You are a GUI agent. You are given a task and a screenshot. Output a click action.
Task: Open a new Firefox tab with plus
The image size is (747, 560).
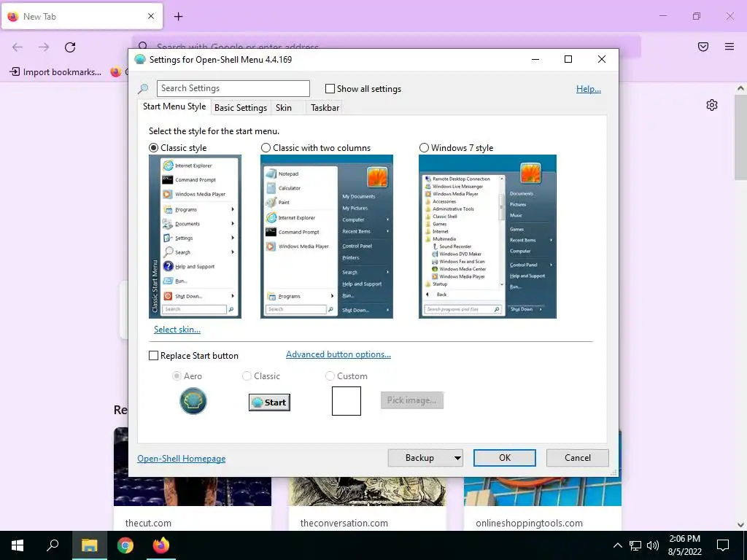178,17
